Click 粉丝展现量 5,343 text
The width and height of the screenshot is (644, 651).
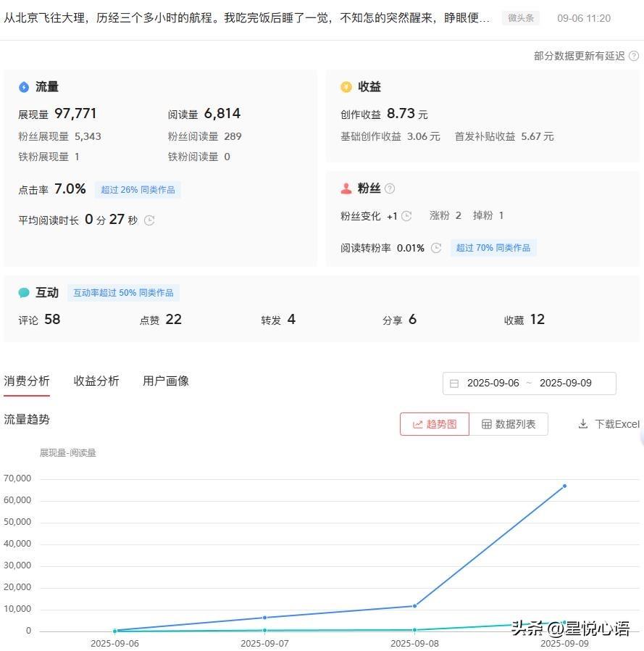click(x=59, y=136)
